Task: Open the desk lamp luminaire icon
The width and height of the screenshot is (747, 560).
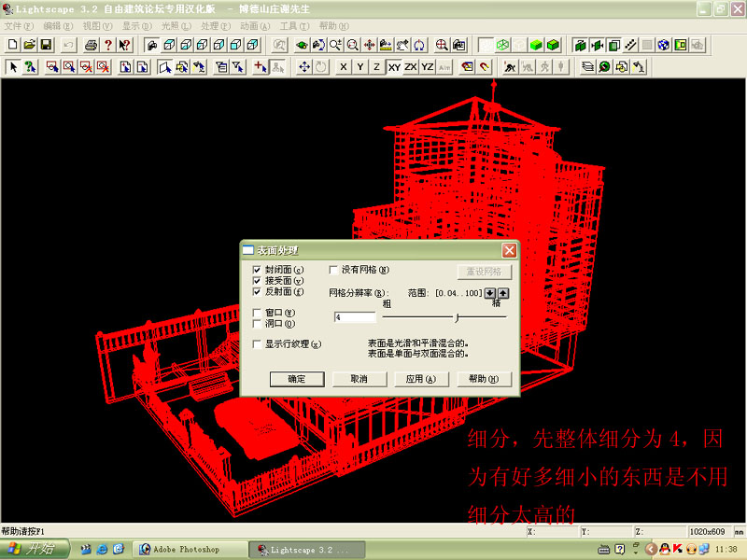Action: [639, 67]
